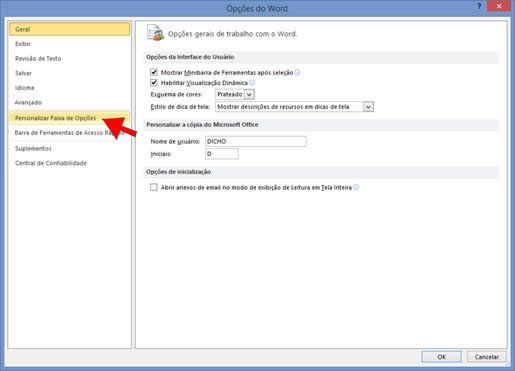This screenshot has height=371, width=515.
Task: Click the general options document icon
Action: point(155,33)
